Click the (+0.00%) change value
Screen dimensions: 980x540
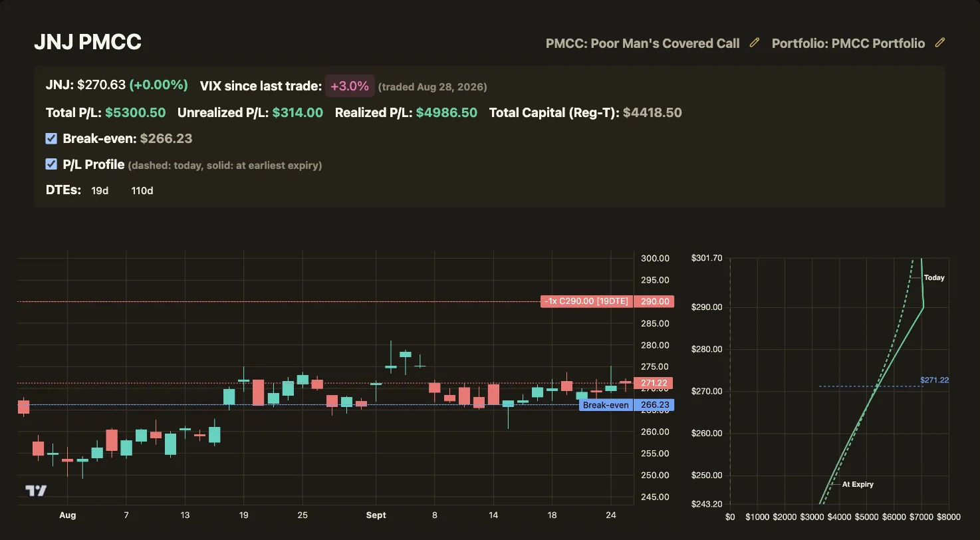(158, 85)
